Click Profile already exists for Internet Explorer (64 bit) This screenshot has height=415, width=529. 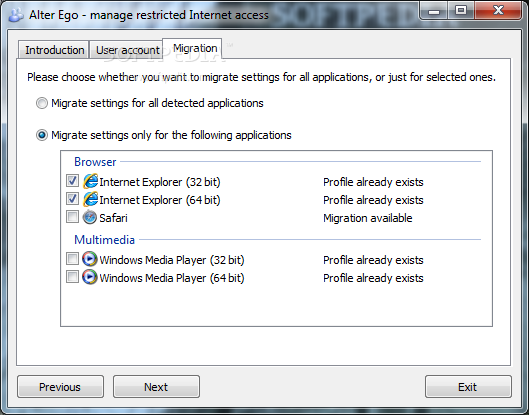(373, 200)
